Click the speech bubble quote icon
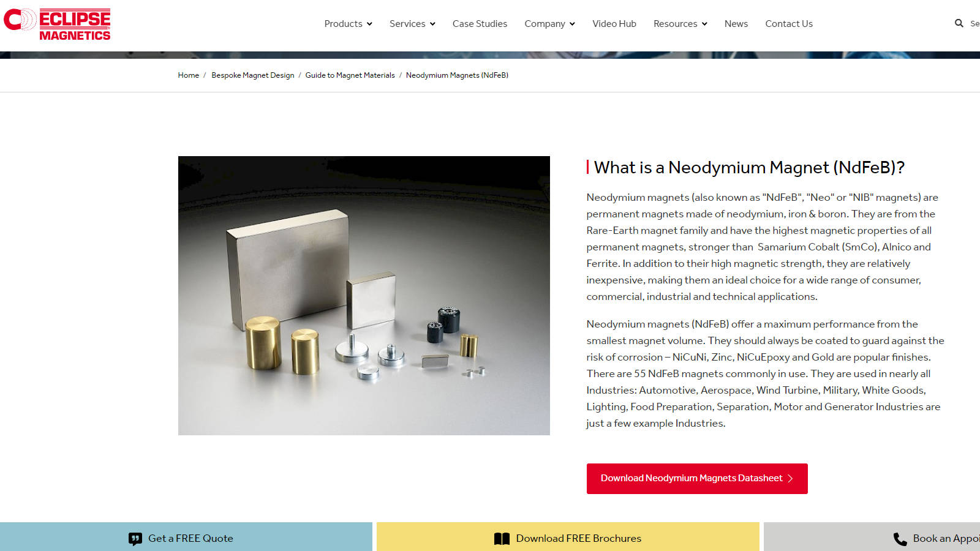This screenshot has width=980, height=551. tap(135, 539)
